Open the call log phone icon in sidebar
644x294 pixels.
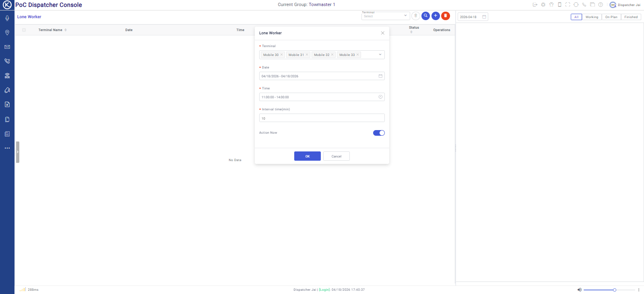pos(7,61)
